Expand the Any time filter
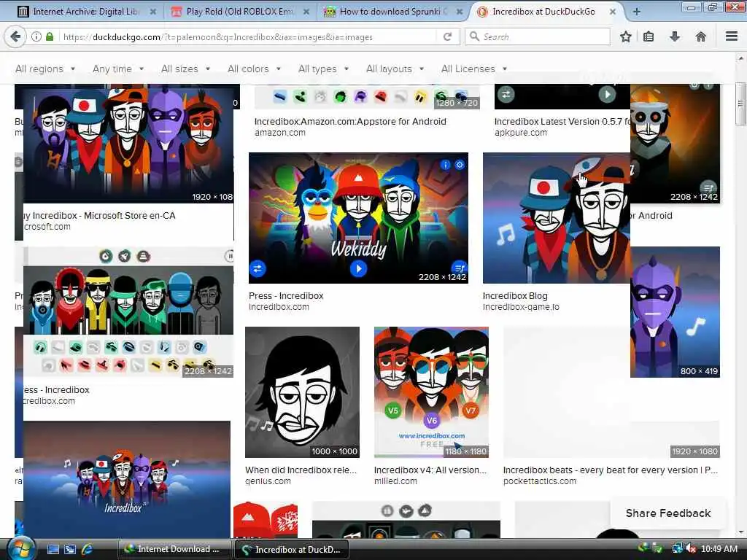This screenshot has height=560, width=747. [x=117, y=69]
